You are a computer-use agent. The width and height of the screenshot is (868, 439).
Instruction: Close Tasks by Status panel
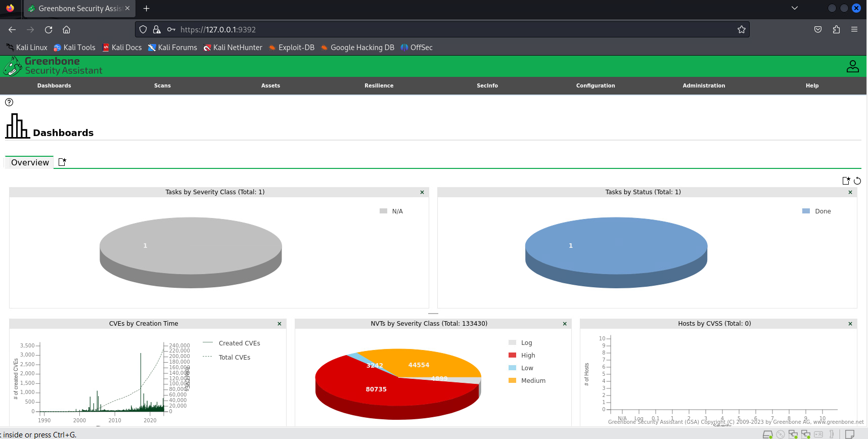(x=850, y=192)
